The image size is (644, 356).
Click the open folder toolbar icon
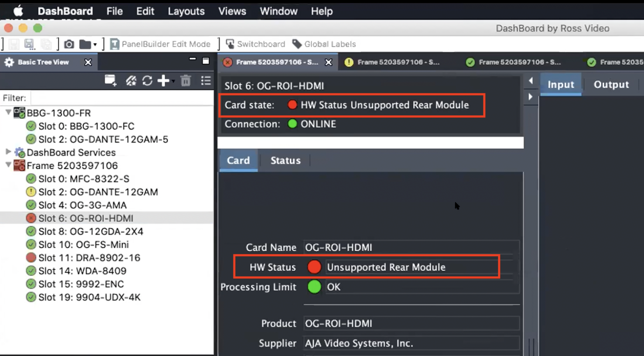[85, 44]
